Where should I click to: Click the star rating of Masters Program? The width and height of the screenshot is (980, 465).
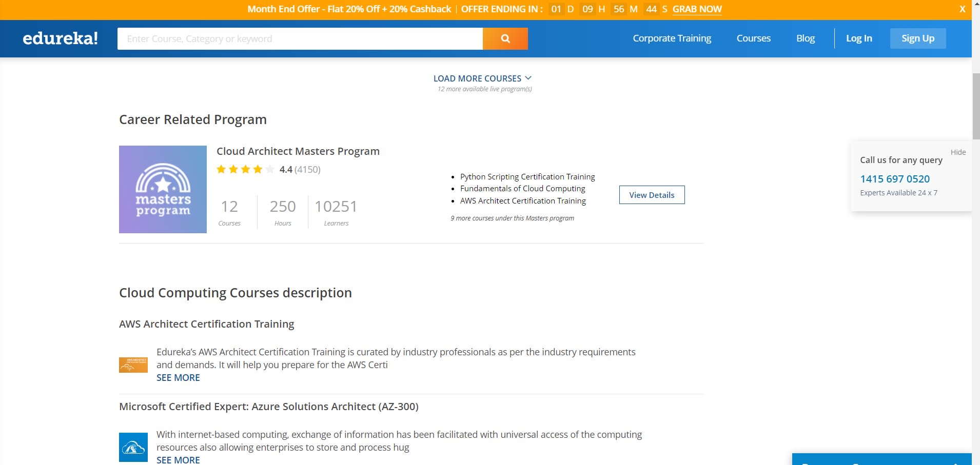[x=245, y=169]
